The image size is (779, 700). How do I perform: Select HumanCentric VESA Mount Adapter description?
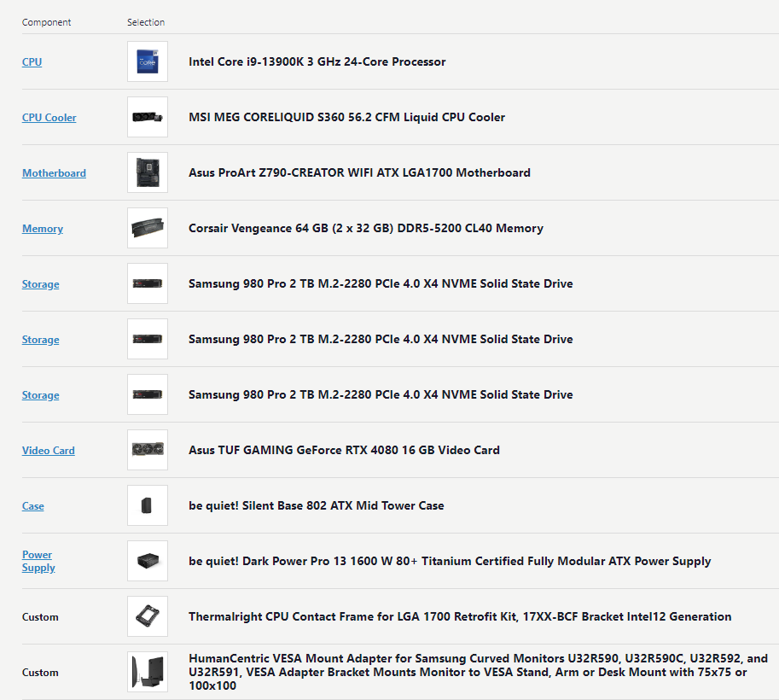point(478,672)
